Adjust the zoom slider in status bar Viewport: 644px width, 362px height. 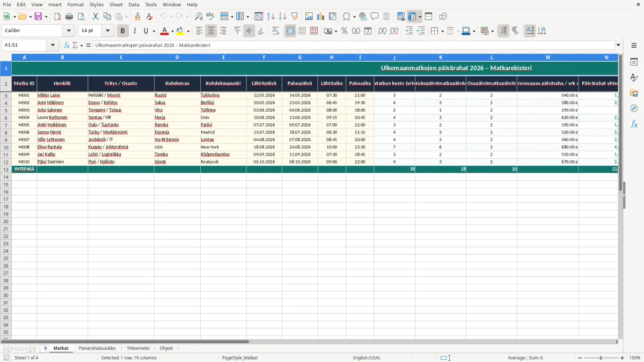pos(601,358)
